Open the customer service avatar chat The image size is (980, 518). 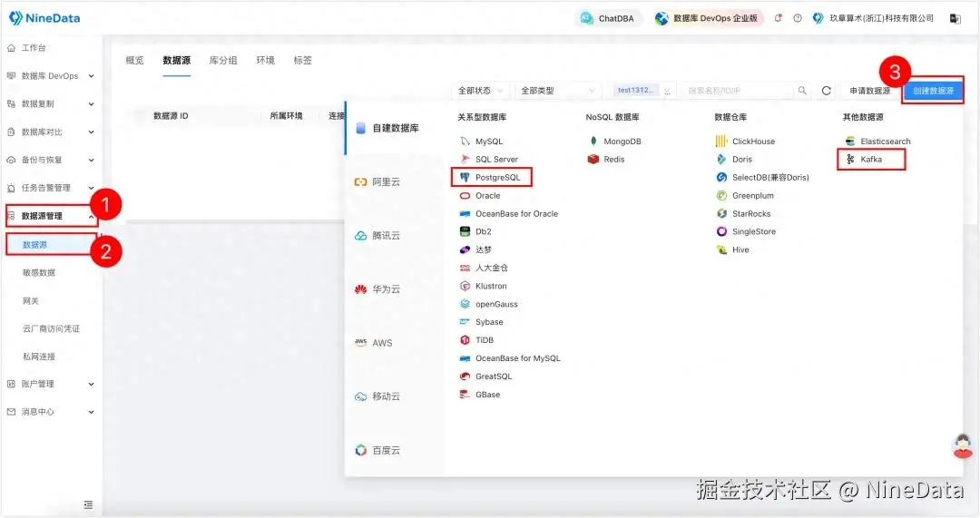pos(963,446)
